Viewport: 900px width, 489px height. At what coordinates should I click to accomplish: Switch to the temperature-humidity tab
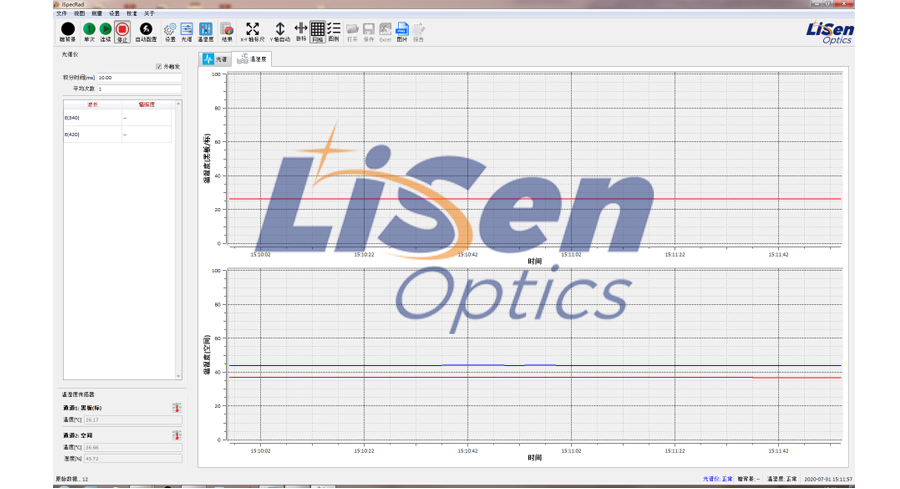point(252,59)
